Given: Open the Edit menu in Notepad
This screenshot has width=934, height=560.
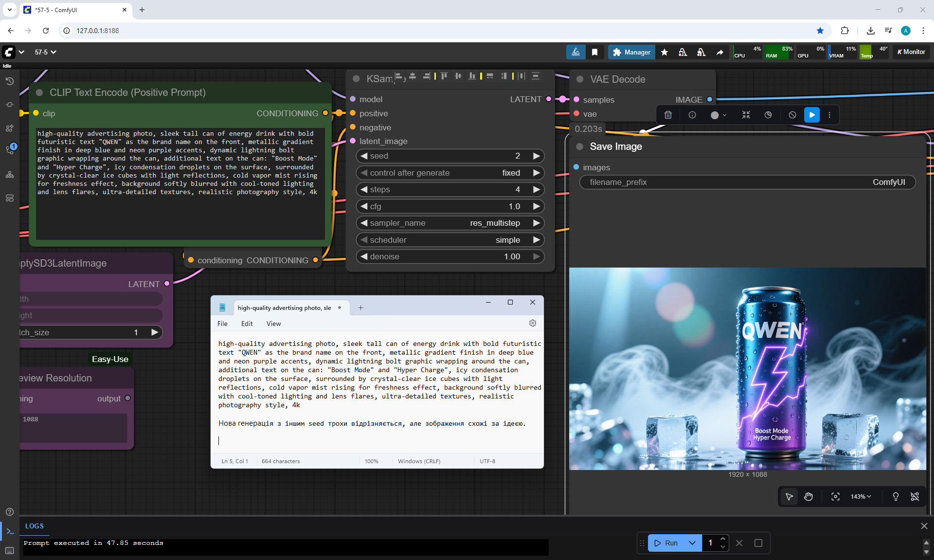Looking at the screenshot, I should pos(247,324).
